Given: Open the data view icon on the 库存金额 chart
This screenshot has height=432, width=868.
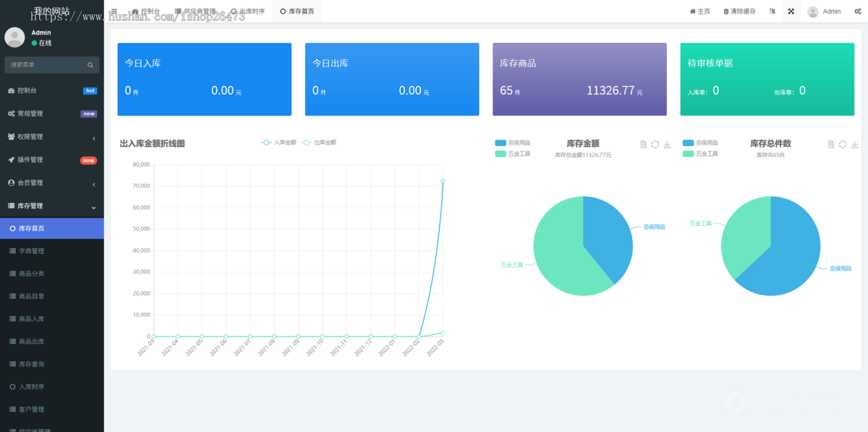Looking at the screenshot, I should click(x=642, y=144).
